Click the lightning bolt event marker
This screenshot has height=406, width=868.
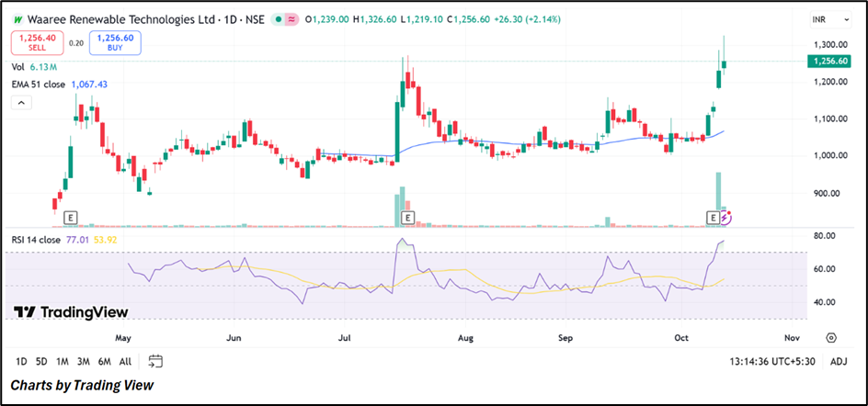point(725,218)
